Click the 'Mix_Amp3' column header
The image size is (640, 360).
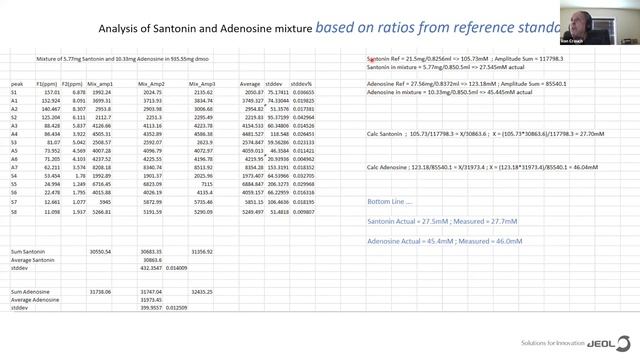[x=202, y=84]
